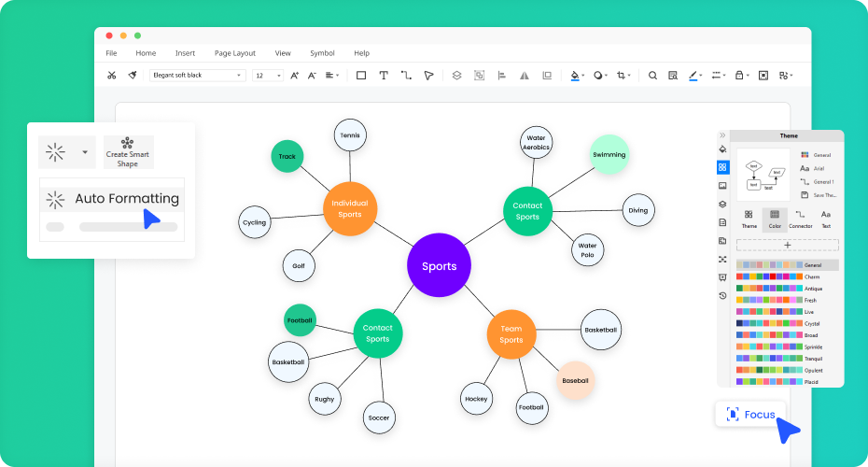The height and width of the screenshot is (467, 868).
Task: Select the Format Painter tool
Action: pyautogui.click(x=133, y=76)
